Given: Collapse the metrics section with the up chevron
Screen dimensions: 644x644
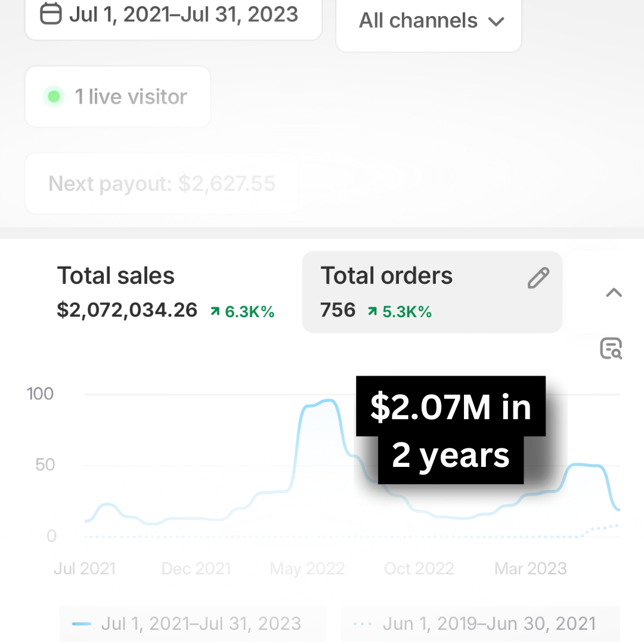Looking at the screenshot, I should pyautogui.click(x=614, y=293).
